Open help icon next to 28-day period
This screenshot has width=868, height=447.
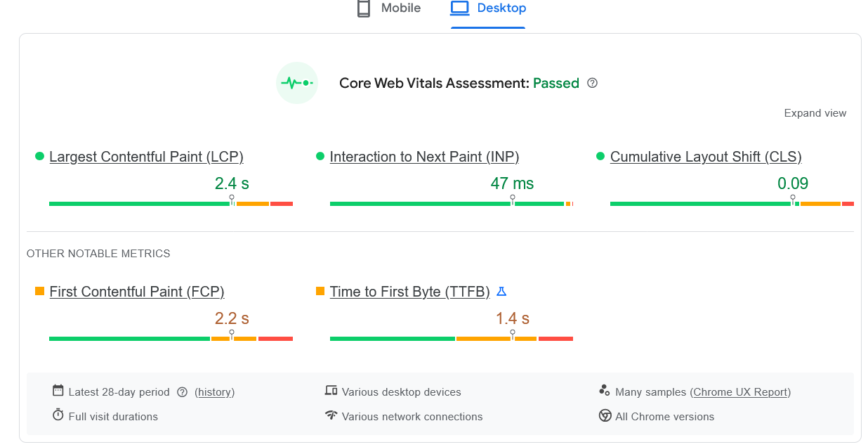(x=183, y=392)
